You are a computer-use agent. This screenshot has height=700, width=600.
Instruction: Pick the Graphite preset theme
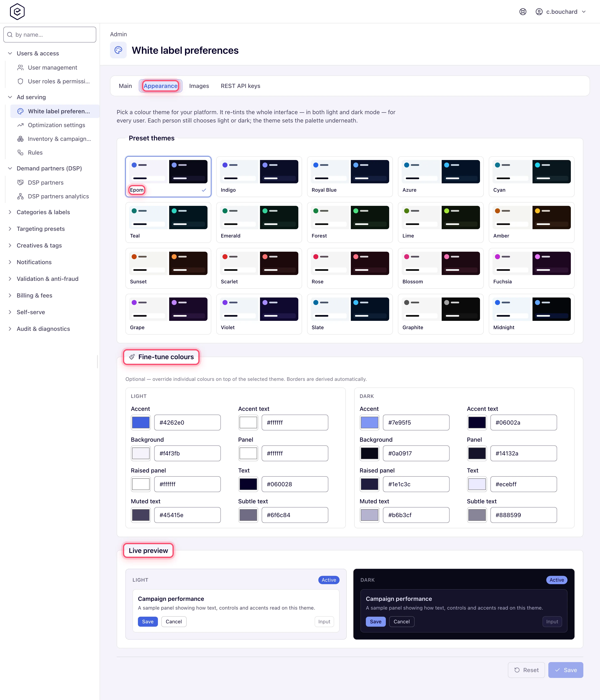point(441,314)
